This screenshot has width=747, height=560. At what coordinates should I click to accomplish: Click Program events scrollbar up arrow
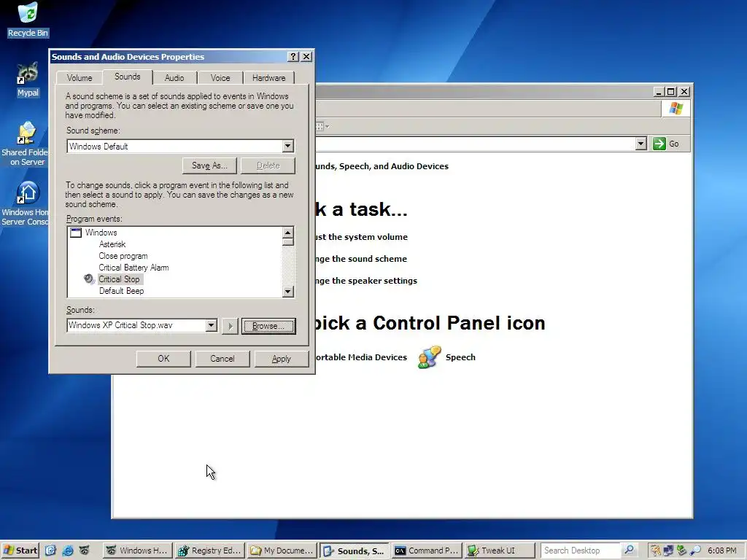(x=287, y=233)
